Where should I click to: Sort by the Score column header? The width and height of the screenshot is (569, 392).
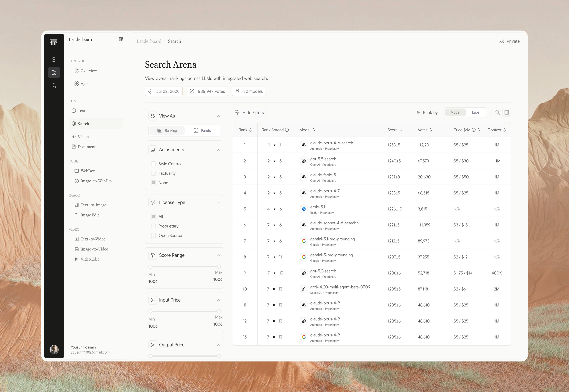pyautogui.click(x=395, y=130)
